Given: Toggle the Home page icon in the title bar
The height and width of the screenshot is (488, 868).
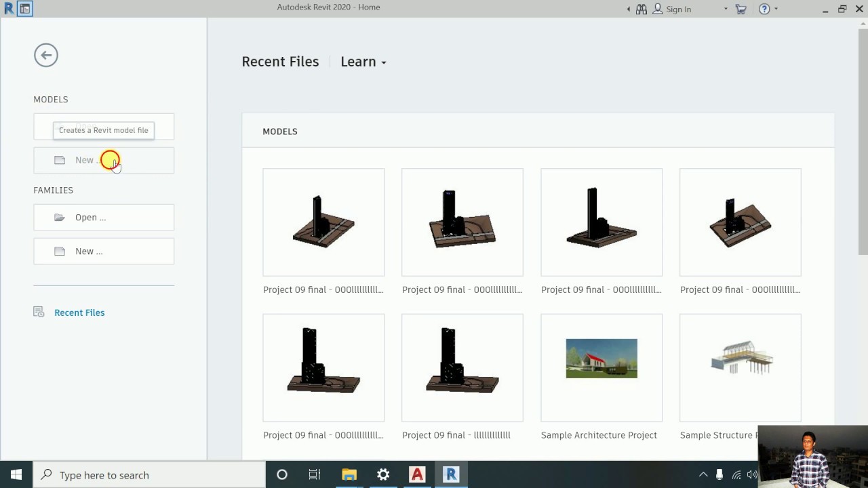Looking at the screenshot, I should click(x=24, y=9).
